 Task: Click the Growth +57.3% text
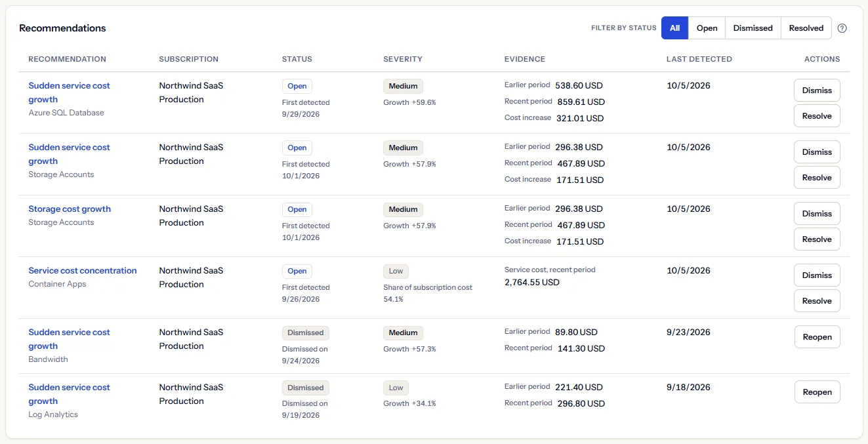coord(409,349)
